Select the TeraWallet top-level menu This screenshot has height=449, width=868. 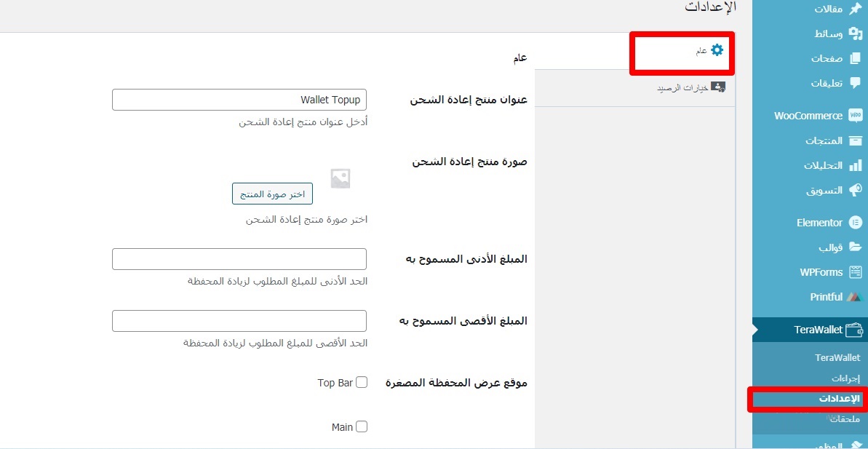[x=810, y=330]
